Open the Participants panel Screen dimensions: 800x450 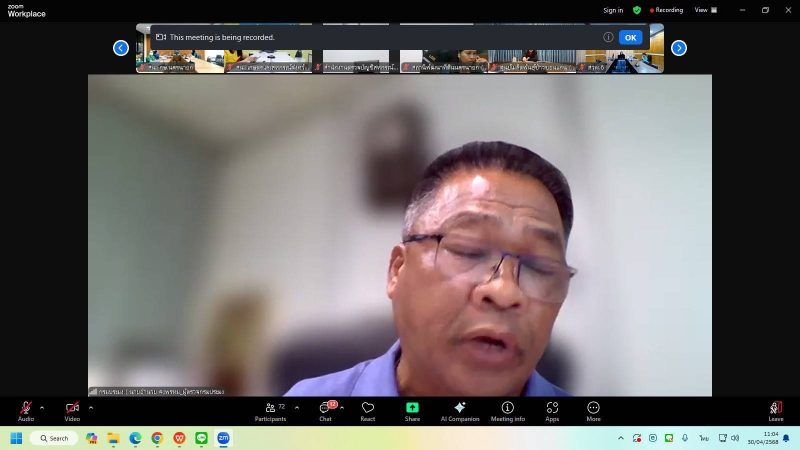[x=270, y=411]
